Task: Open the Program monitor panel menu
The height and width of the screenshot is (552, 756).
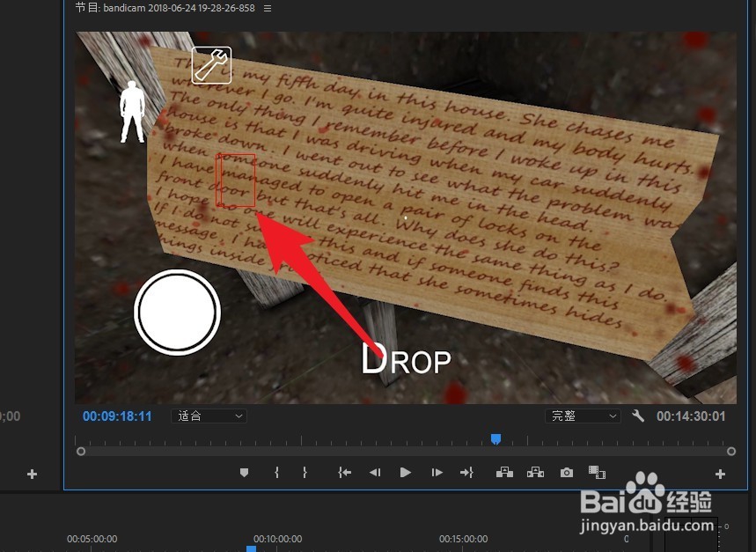Action: pyautogui.click(x=268, y=8)
